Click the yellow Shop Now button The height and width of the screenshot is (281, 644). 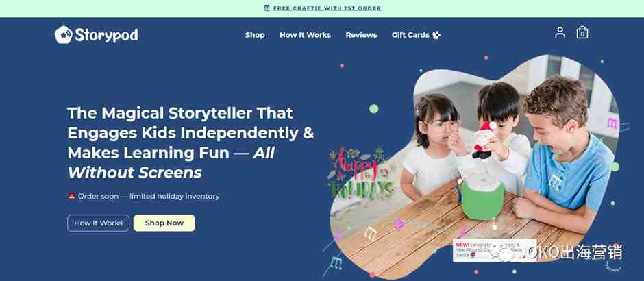pyautogui.click(x=164, y=223)
